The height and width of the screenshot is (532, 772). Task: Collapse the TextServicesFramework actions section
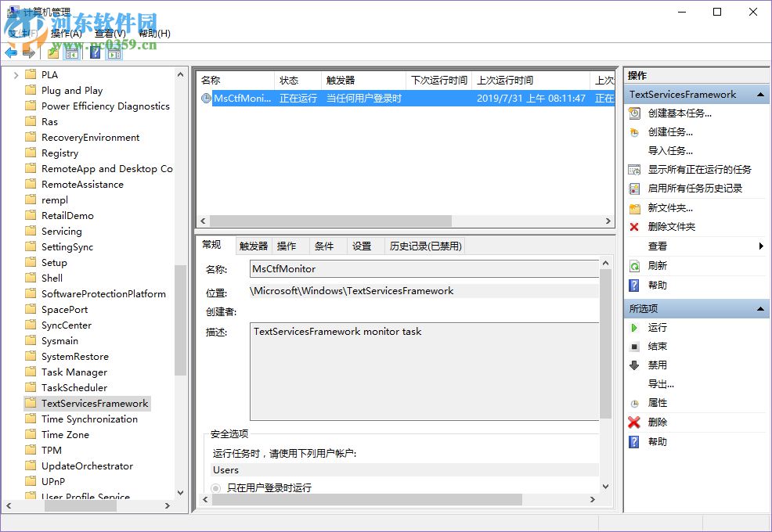pyautogui.click(x=759, y=93)
